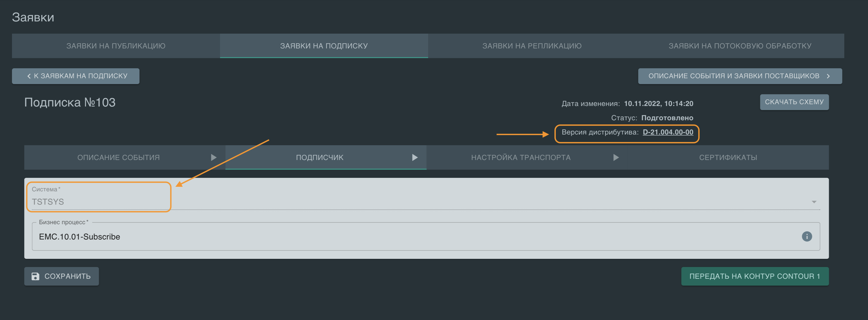Open the Сертификаты step tab
868x320 pixels.
click(728, 157)
